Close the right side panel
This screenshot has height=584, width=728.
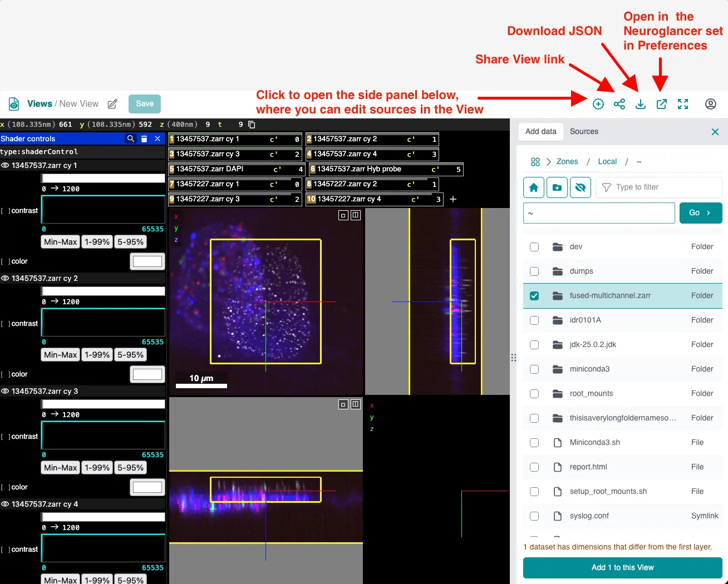tap(715, 132)
